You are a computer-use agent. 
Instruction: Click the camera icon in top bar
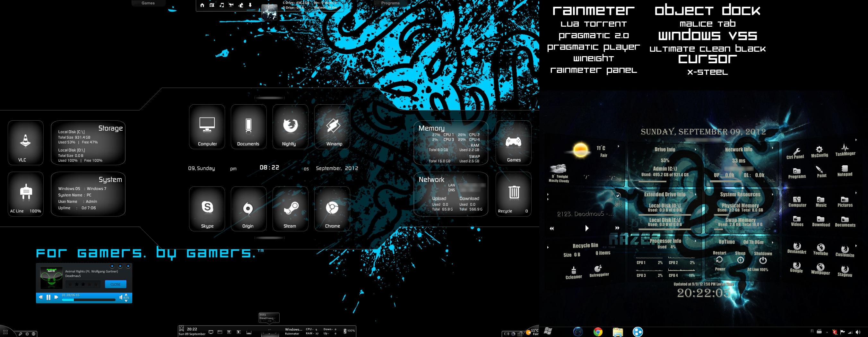click(212, 5)
